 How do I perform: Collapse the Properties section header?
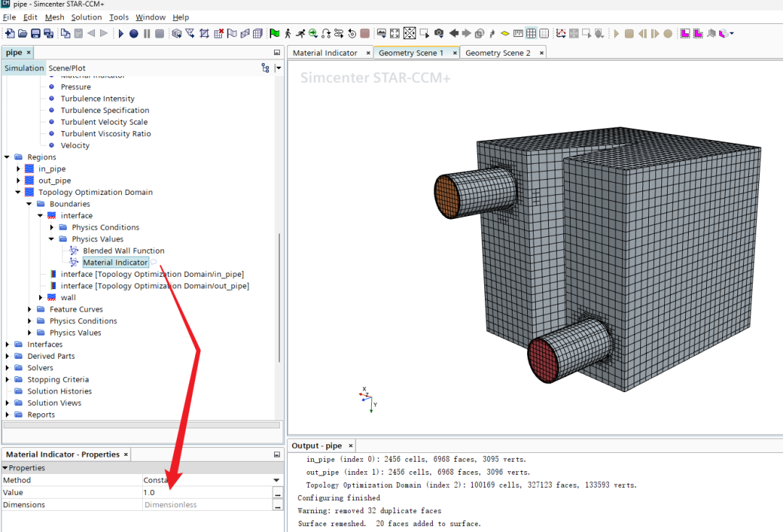point(5,467)
